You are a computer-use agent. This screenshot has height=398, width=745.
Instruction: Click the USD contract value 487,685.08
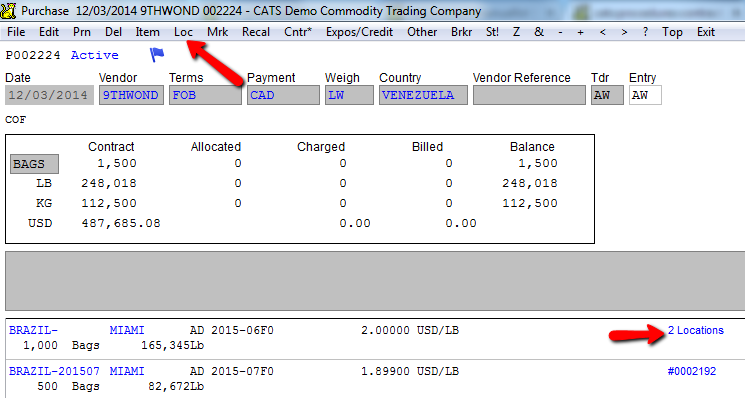pos(121,223)
